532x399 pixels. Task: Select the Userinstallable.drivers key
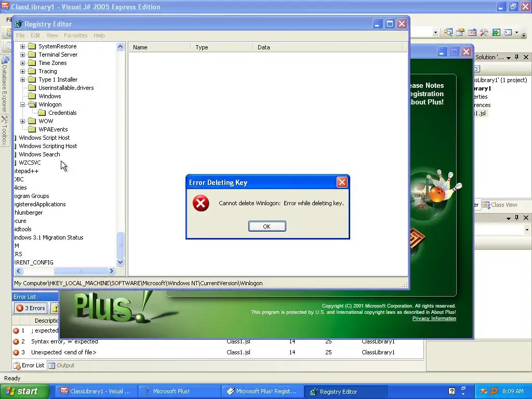[x=66, y=88]
